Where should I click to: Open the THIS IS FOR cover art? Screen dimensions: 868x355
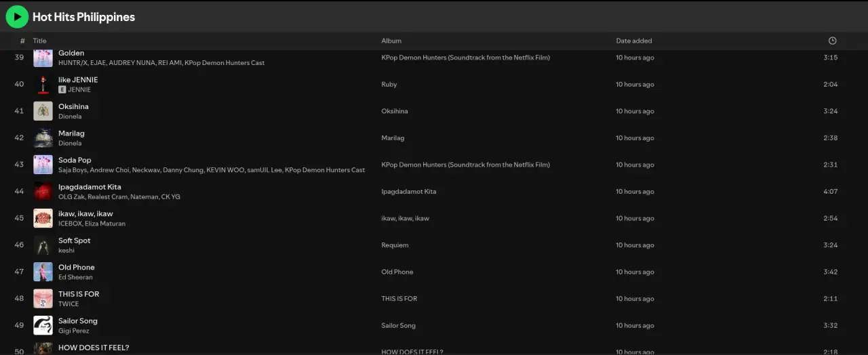point(43,298)
